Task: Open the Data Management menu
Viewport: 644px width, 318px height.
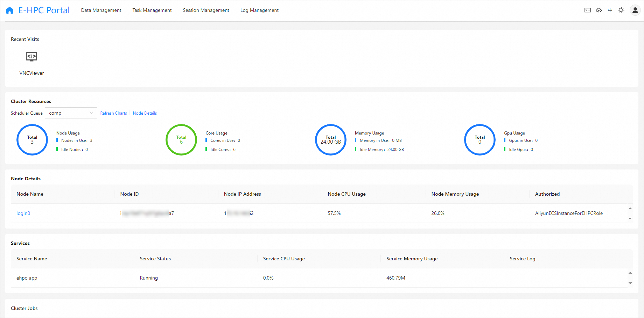Action: coord(101,10)
